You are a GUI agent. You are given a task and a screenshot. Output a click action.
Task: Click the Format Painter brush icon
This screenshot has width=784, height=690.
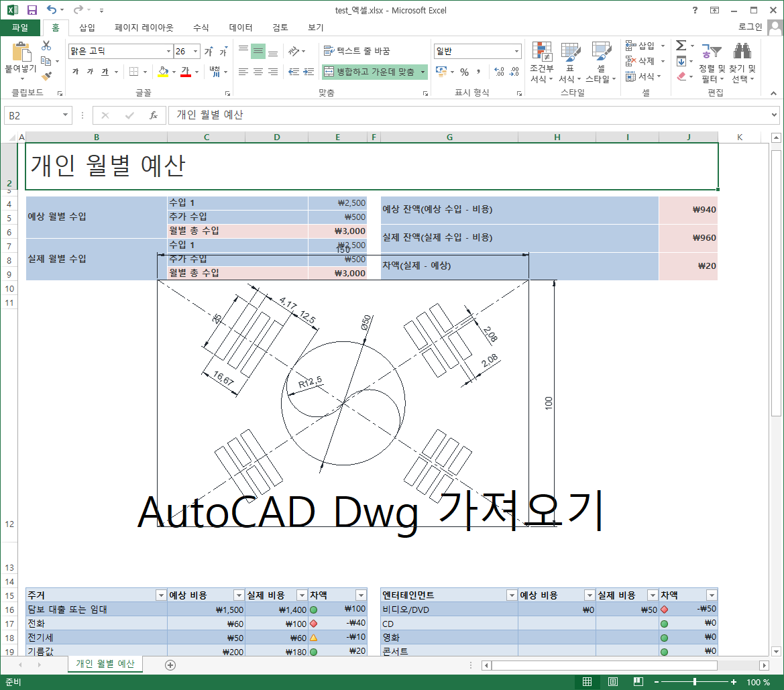46,76
